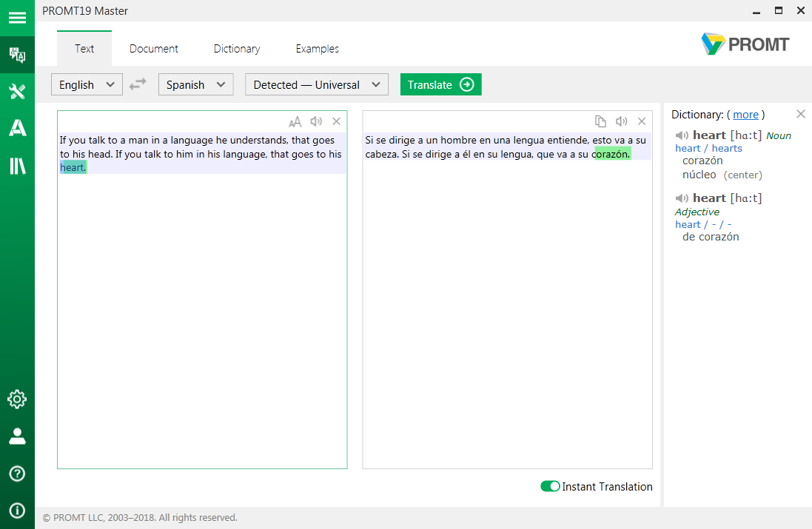The width and height of the screenshot is (812, 529).
Task: Toggle the Instant Translation switch
Action: [550, 486]
